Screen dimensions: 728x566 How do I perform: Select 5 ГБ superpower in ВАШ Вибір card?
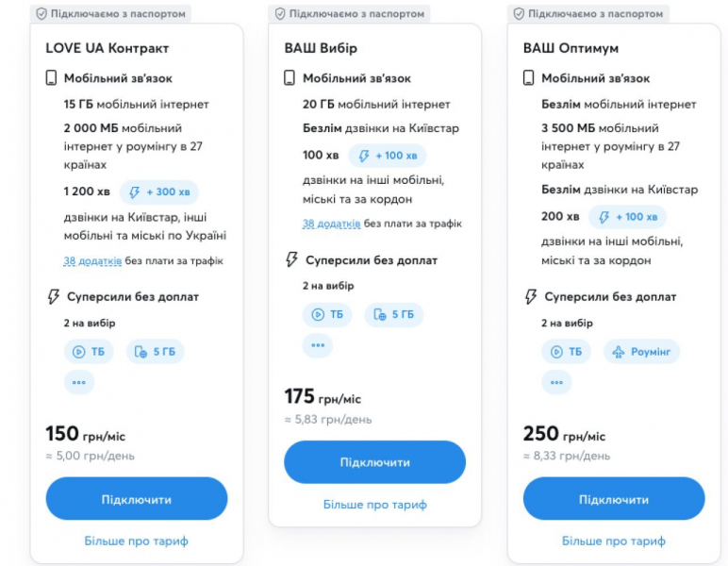(x=394, y=314)
